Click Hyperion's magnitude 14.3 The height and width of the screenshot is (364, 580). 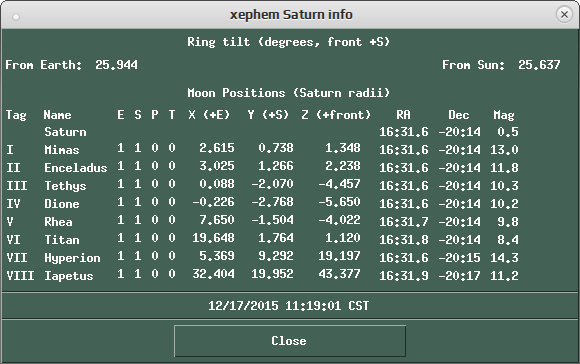[505, 258]
